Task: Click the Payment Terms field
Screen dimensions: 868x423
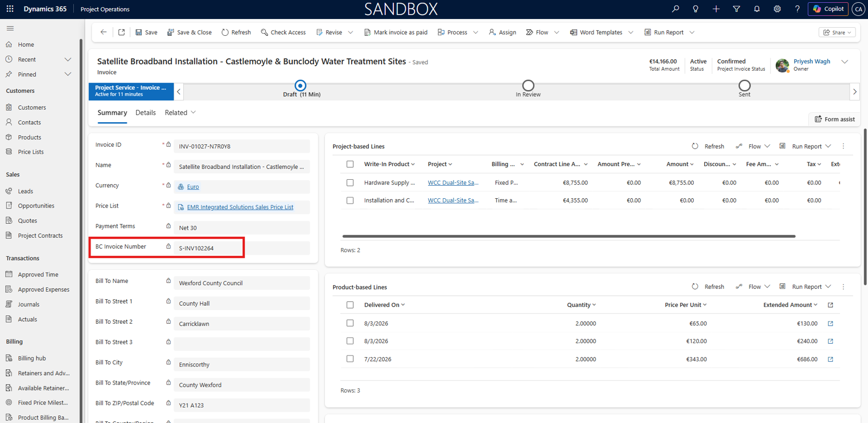Action: [242, 228]
